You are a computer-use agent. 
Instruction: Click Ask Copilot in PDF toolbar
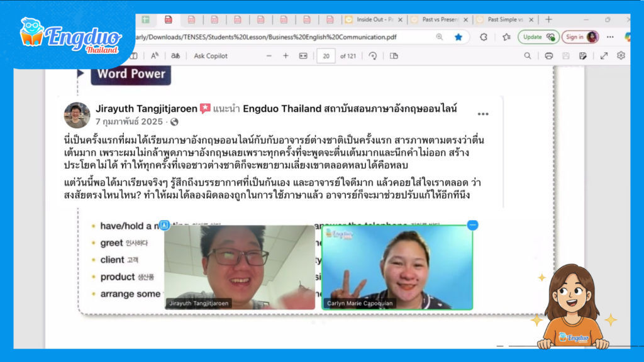[x=210, y=56]
